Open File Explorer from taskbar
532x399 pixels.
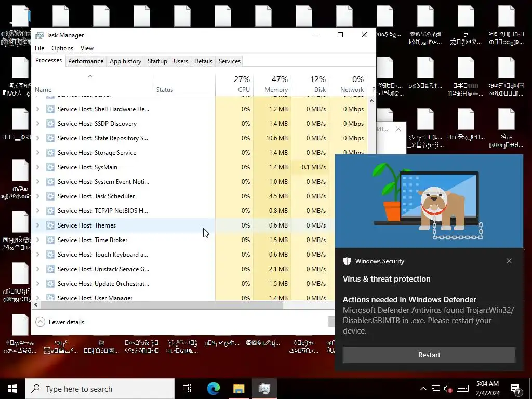pyautogui.click(x=239, y=389)
